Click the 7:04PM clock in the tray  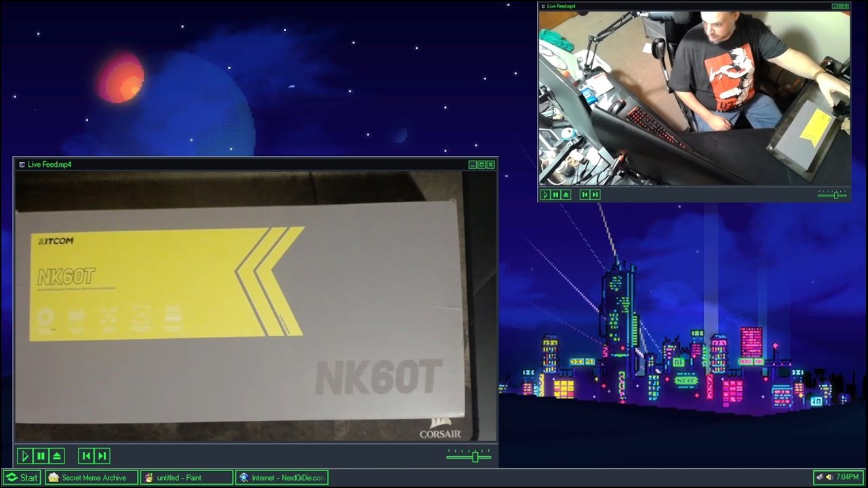pos(848,477)
